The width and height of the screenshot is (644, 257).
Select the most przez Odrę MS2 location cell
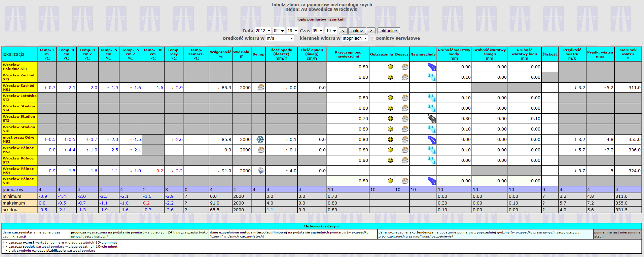20,139
